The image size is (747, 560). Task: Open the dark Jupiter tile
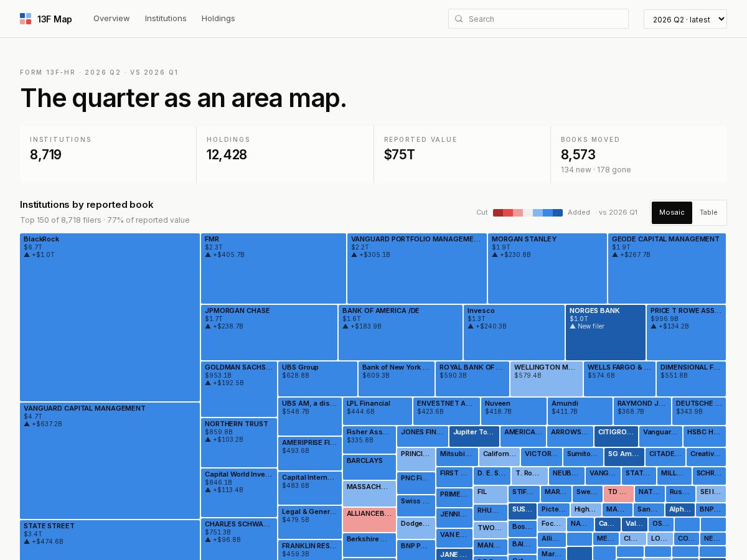coord(474,437)
